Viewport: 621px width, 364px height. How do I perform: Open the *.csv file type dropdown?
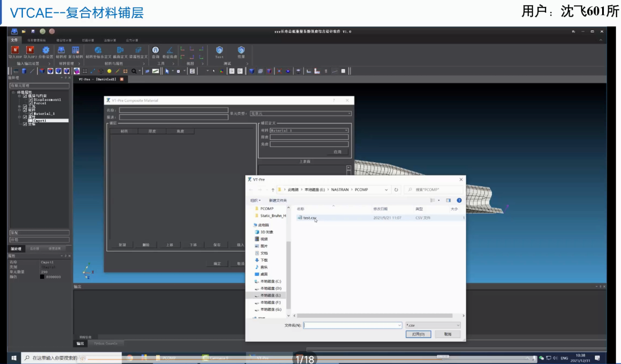(432, 325)
